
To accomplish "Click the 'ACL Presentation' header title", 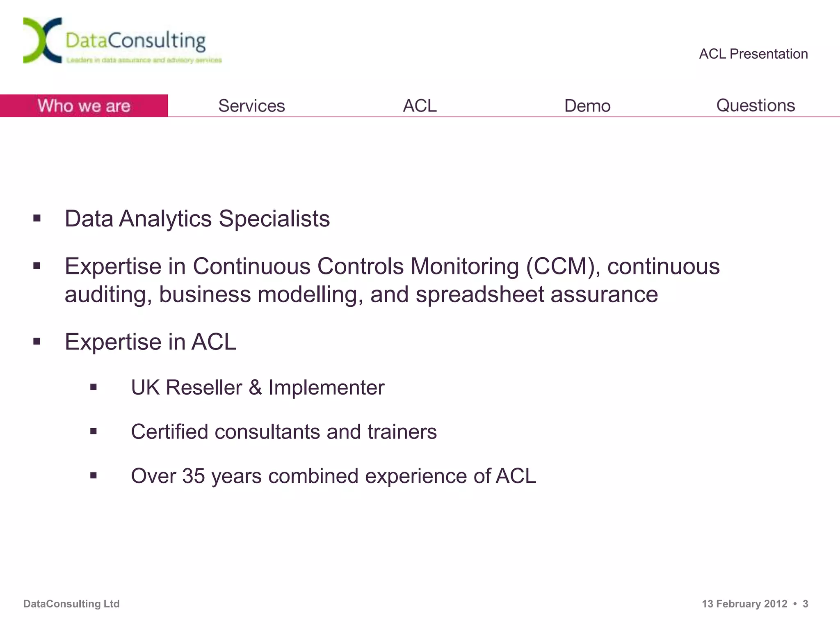I will click(753, 54).
